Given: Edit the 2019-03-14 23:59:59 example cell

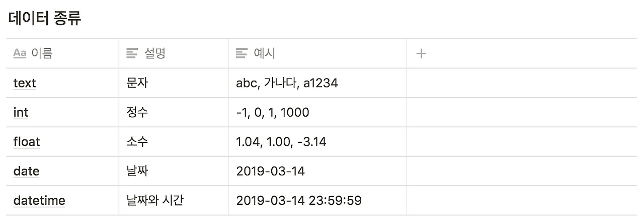Looking at the screenshot, I should click(317, 201).
